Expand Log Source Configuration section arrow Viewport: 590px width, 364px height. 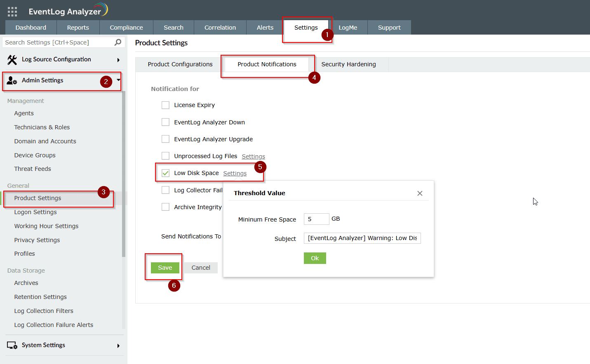(x=118, y=60)
